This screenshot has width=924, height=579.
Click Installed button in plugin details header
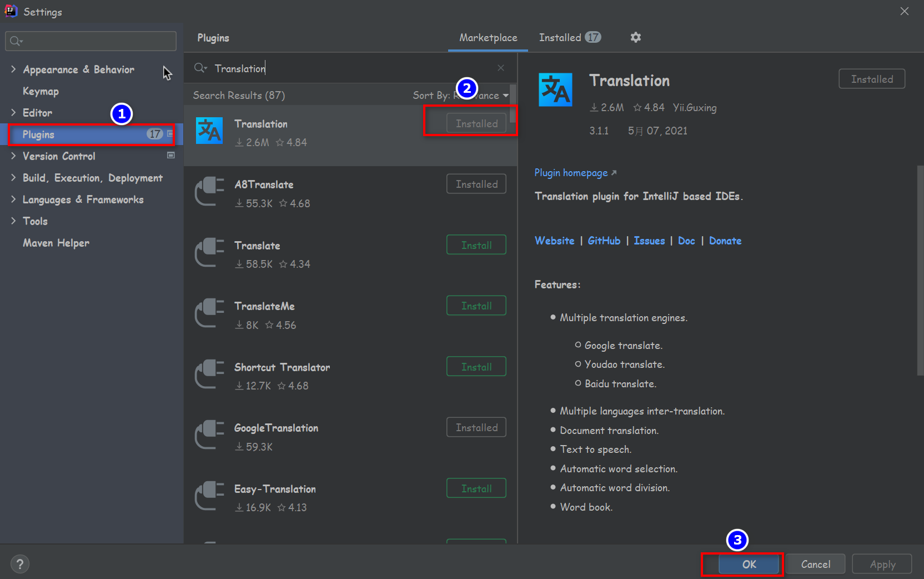(872, 79)
